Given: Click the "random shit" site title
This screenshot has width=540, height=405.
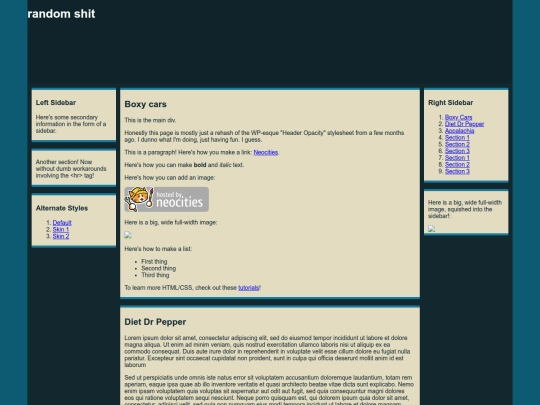Looking at the screenshot, I should (61, 14).
